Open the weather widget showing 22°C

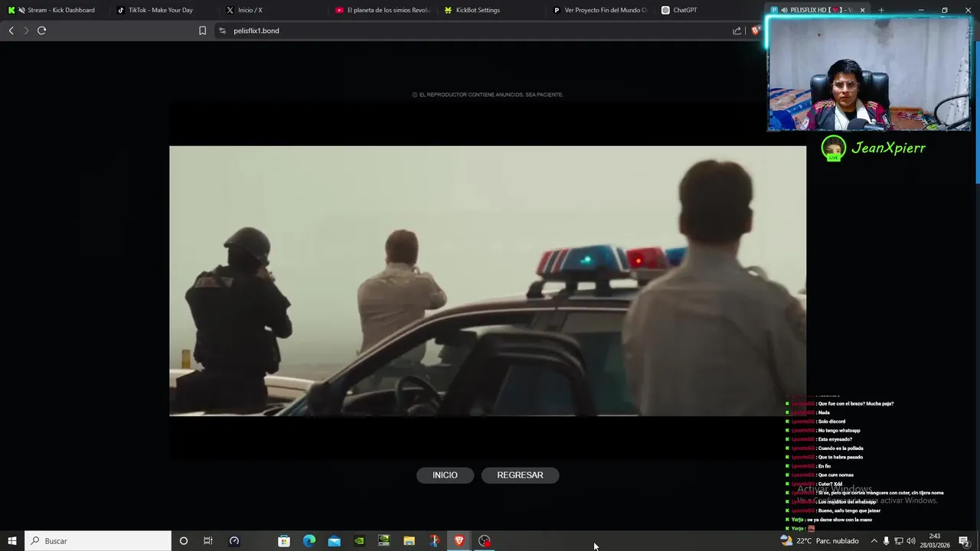[819, 541]
